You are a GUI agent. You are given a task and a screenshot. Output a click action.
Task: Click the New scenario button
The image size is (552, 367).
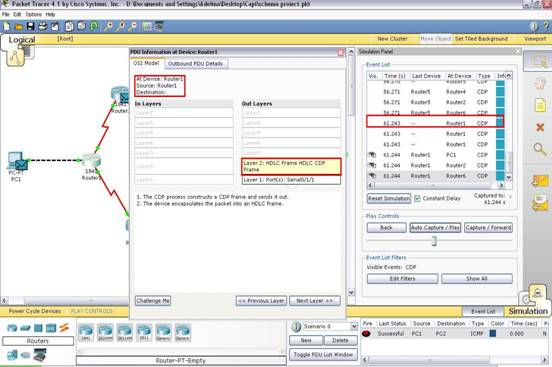[306, 340]
